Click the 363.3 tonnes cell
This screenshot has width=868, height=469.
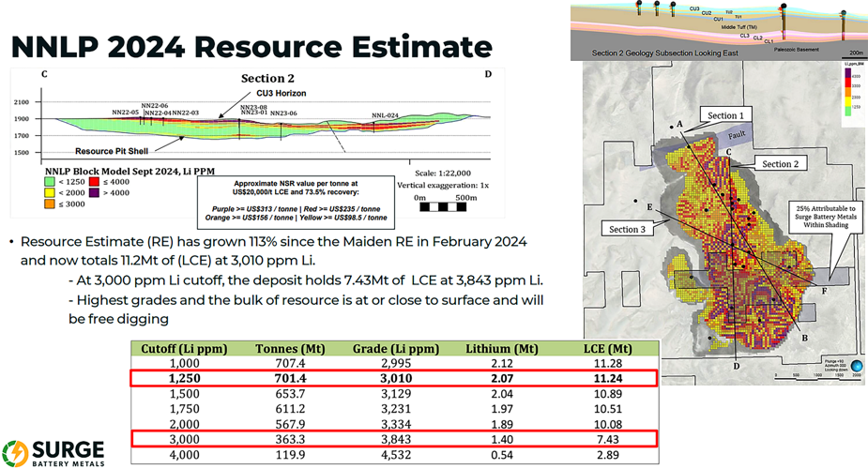pos(291,439)
